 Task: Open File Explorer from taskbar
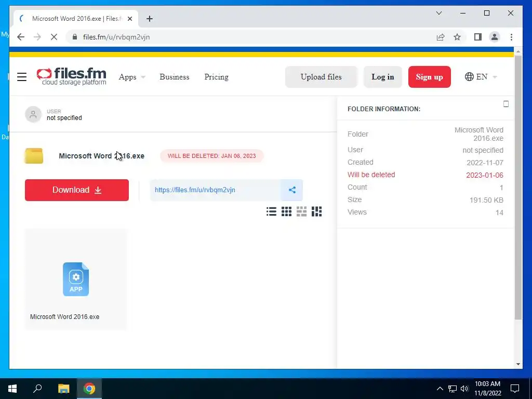click(x=63, y=389)
